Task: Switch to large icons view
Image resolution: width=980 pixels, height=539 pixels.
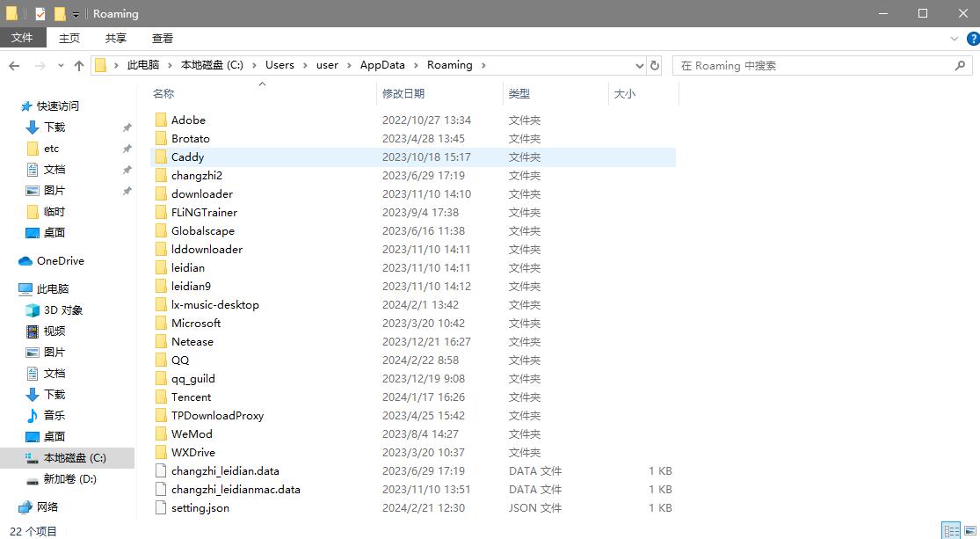Action: pos(970,530)
